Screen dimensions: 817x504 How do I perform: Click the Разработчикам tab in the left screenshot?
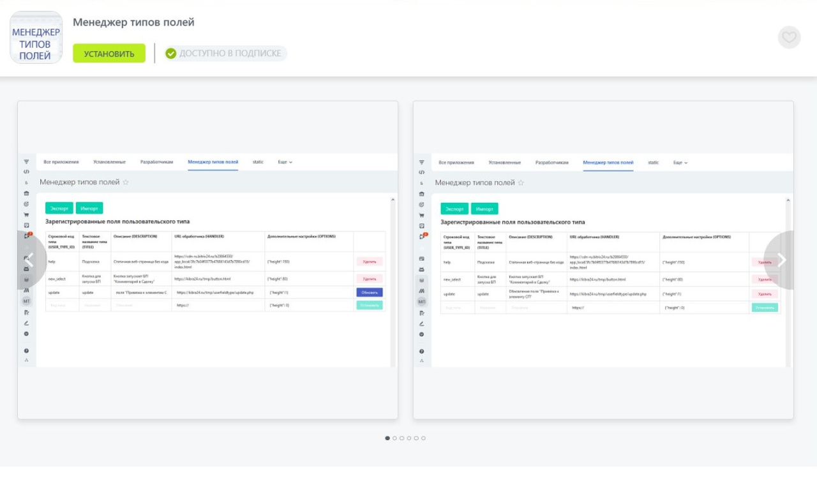click(x=156, y=162)
